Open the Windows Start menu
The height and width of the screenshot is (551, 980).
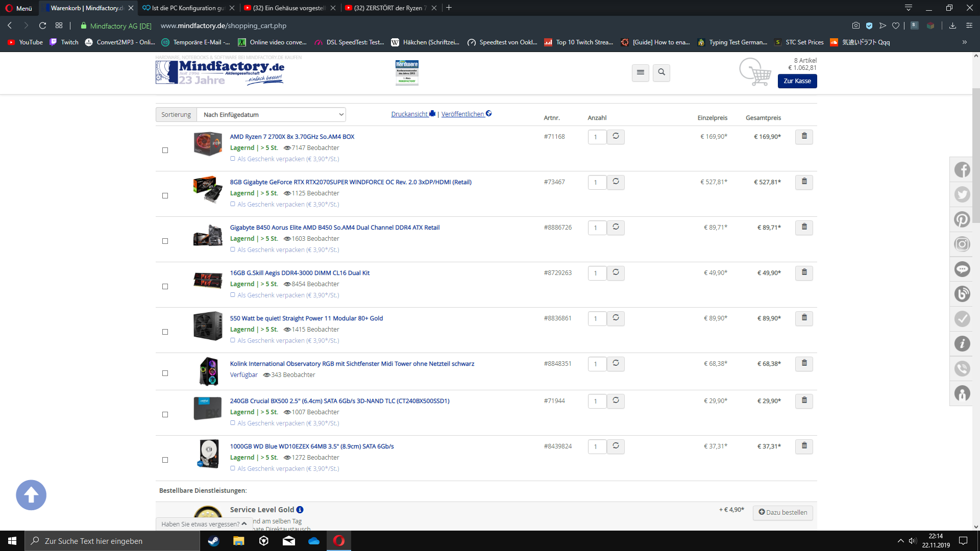(12, 541)
